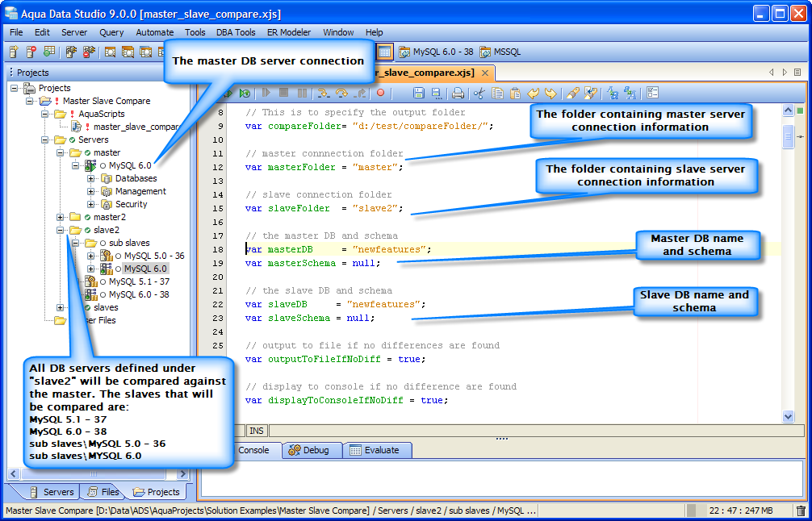812x521 pixels.
Task: Expand the Security node
Action: tap(91, 204)
